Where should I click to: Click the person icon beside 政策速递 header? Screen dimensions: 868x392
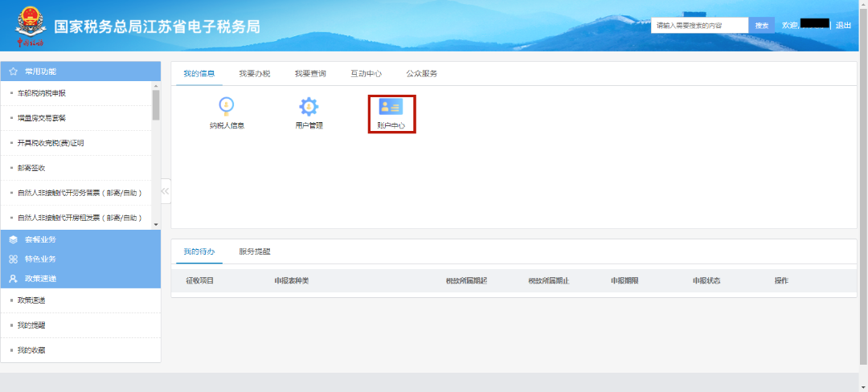pos(14,279)
